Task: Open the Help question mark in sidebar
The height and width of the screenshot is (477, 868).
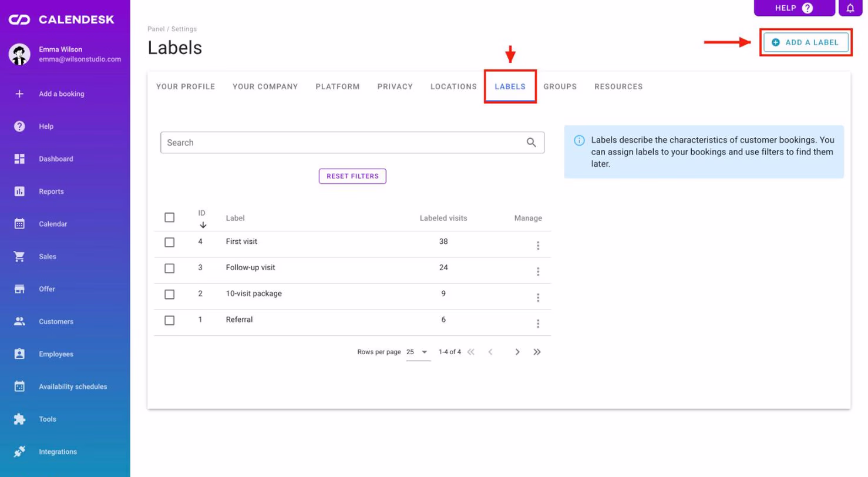Action: coord(19,126)
